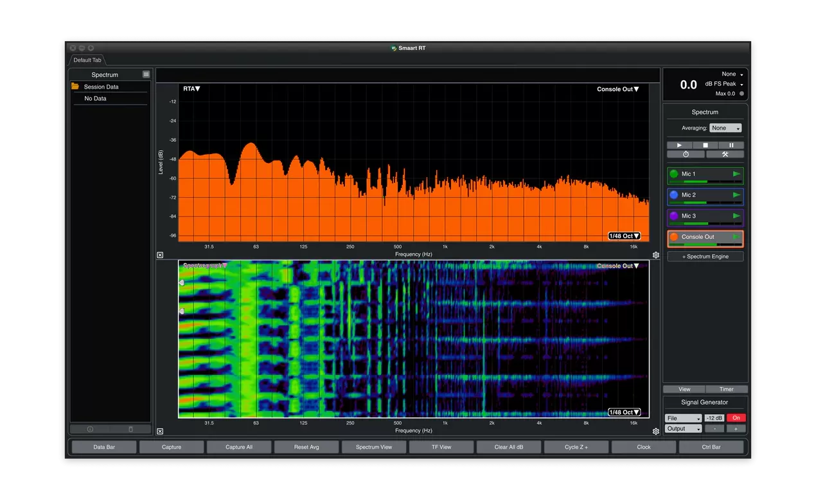This screenshot has width=816, height=504.
Task: Switch to the View tab
Action: point(684,389)
